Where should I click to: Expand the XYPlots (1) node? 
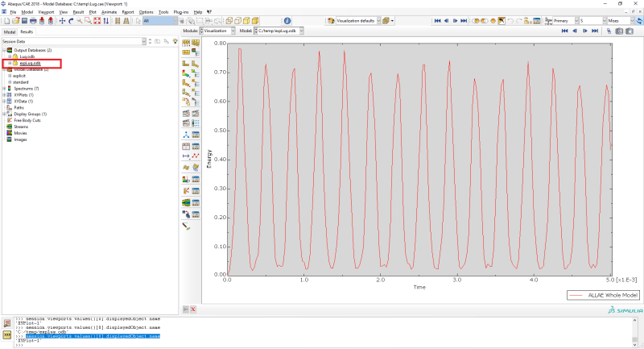pos(4,95)
